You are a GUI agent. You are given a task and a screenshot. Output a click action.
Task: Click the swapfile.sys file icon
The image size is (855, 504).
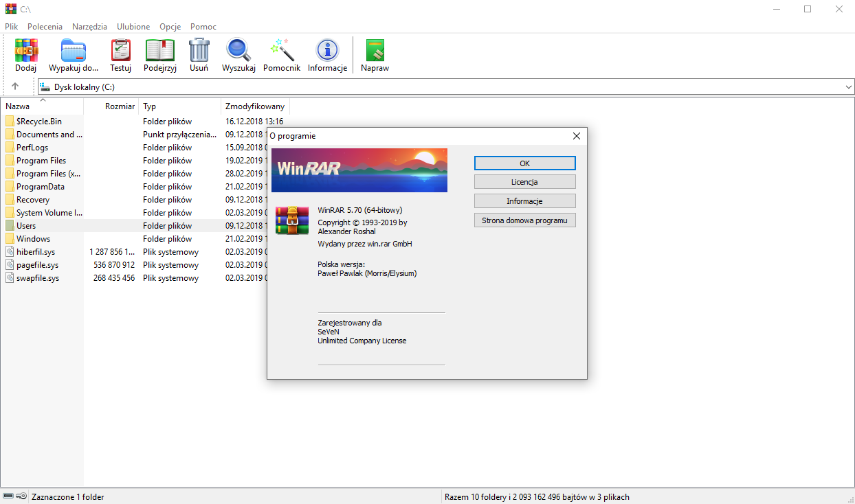[x=10, y=278]
